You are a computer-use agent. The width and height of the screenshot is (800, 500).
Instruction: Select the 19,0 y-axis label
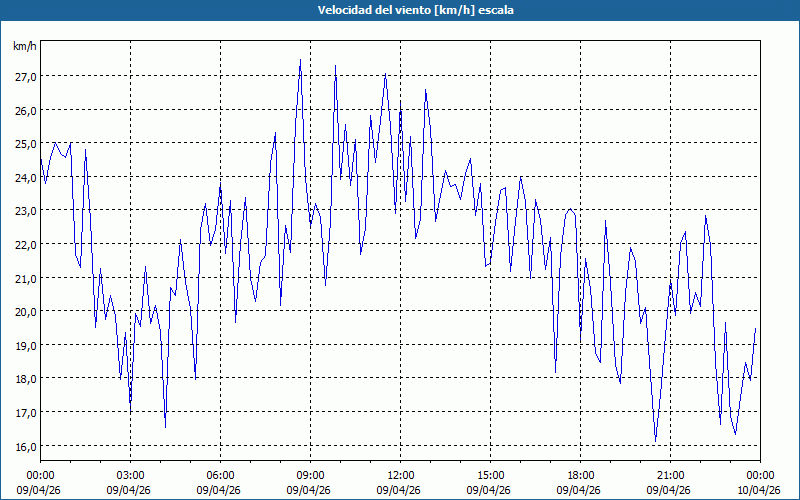point(25,345)
